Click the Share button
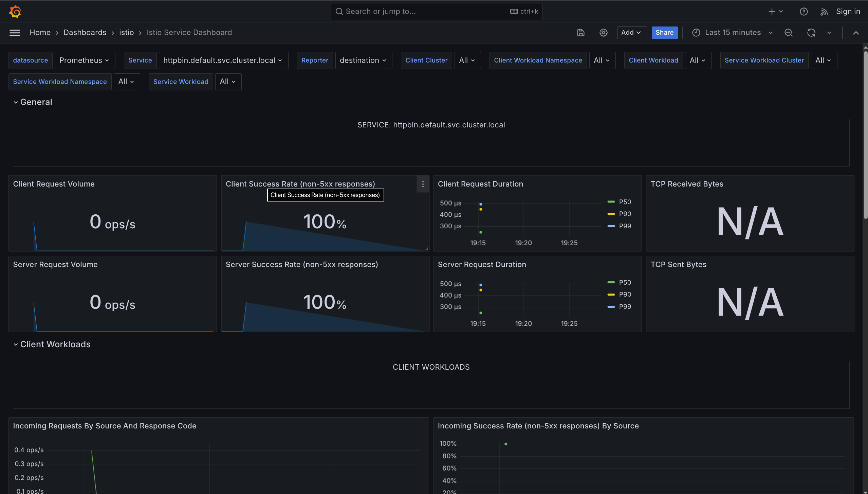Viewport: 868px width, 494px height. [664, 33]
